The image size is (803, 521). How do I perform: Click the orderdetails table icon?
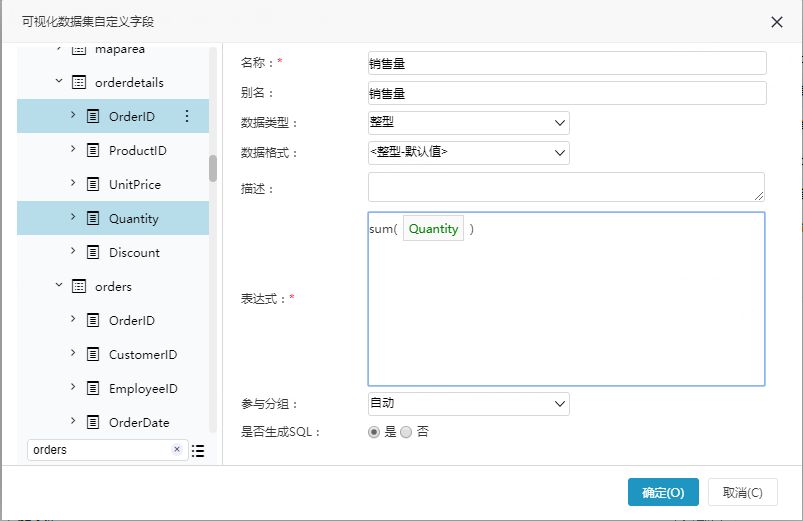79,82
